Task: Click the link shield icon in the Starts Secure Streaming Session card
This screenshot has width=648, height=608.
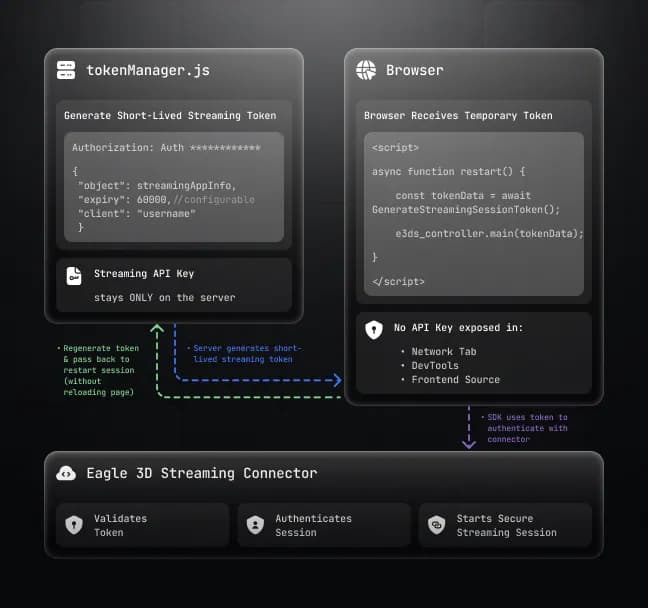Action: point(437,525)
